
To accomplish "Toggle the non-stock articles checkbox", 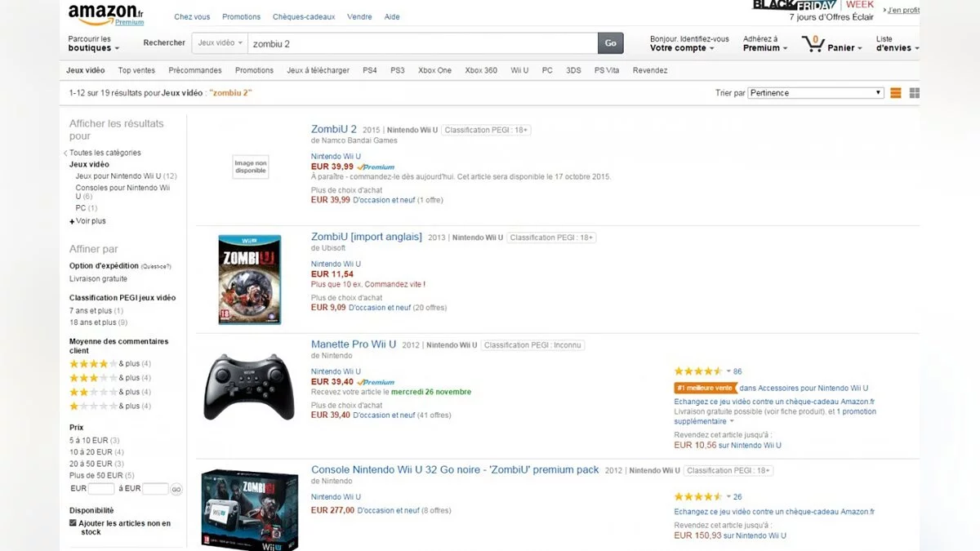I will click(73, 523).
